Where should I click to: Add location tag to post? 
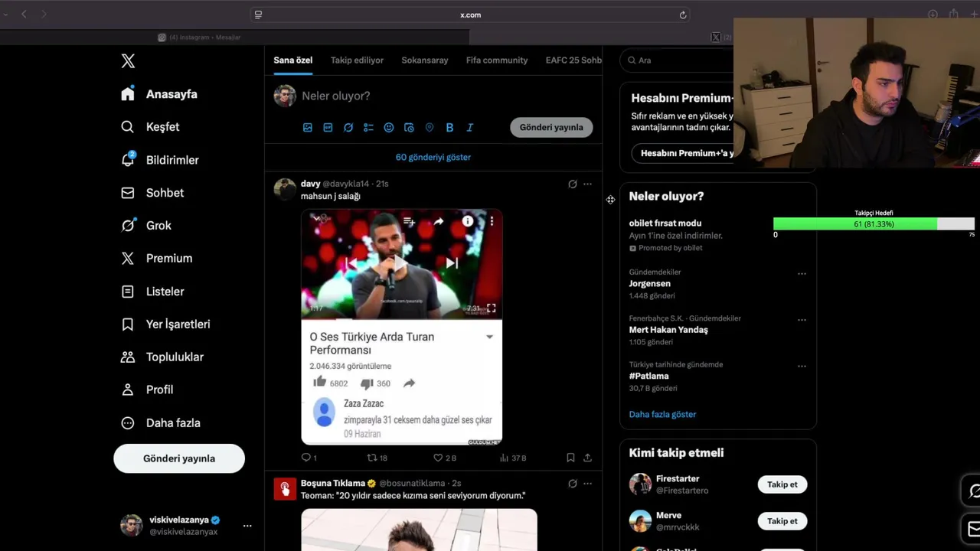(x=430, y=128)
